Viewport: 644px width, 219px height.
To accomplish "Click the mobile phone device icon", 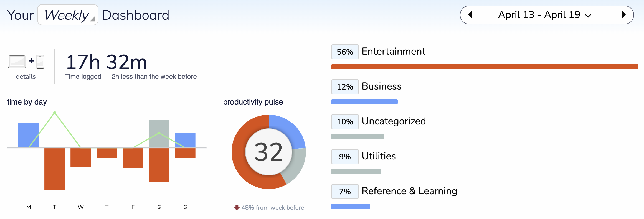I will 40,62.
